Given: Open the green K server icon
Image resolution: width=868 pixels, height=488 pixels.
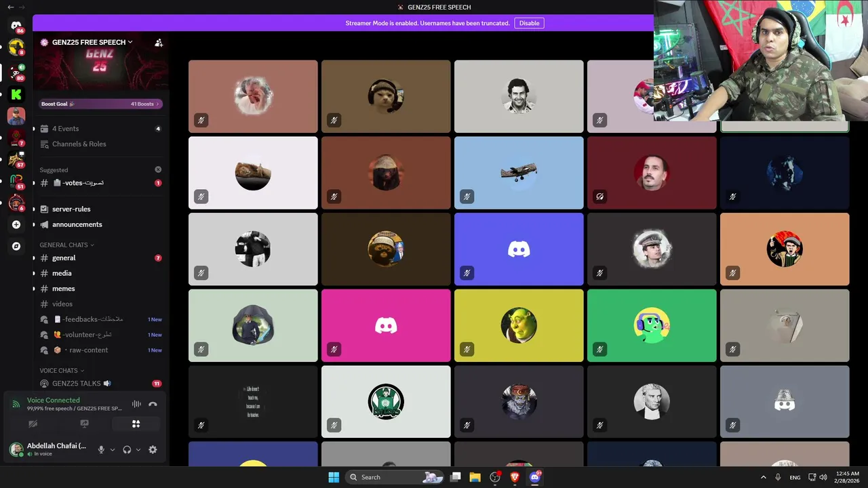Looking at the screenshot, I should (x=16, y=95).
